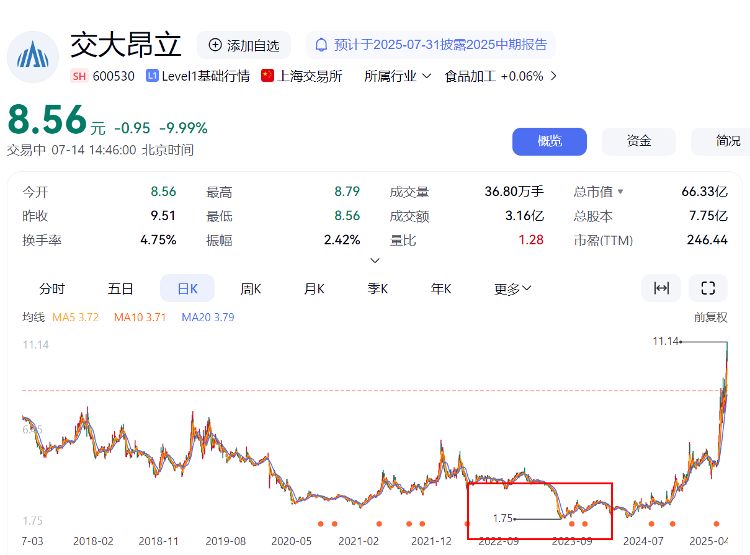The height and width of the screenshot is (555, 750).
Task: Open fullscreen chart icon
Action: (708, 288)
